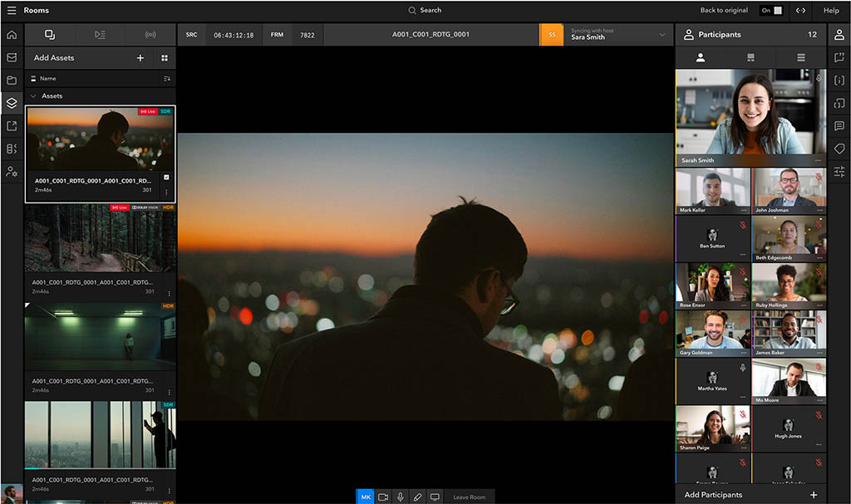Click the Home icon in left sidebar
This screenshot has width=851, height=504.
[x=12, y=35]
